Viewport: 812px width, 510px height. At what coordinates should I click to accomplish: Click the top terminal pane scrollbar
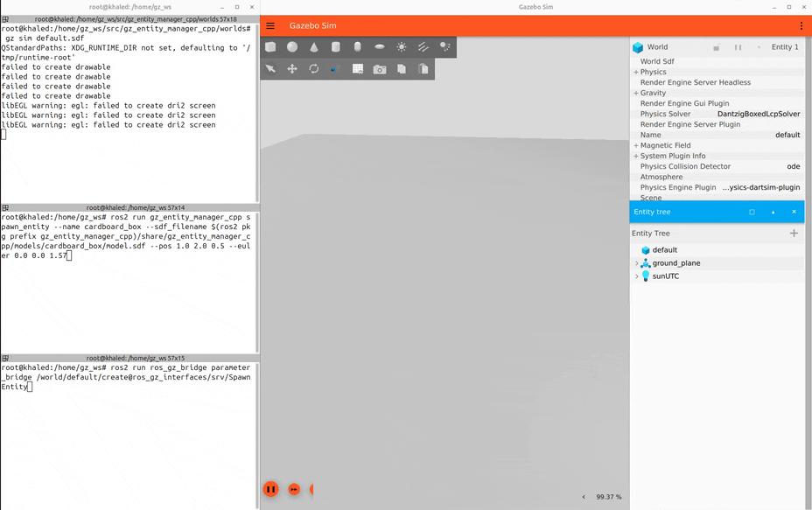click(257, 113)
